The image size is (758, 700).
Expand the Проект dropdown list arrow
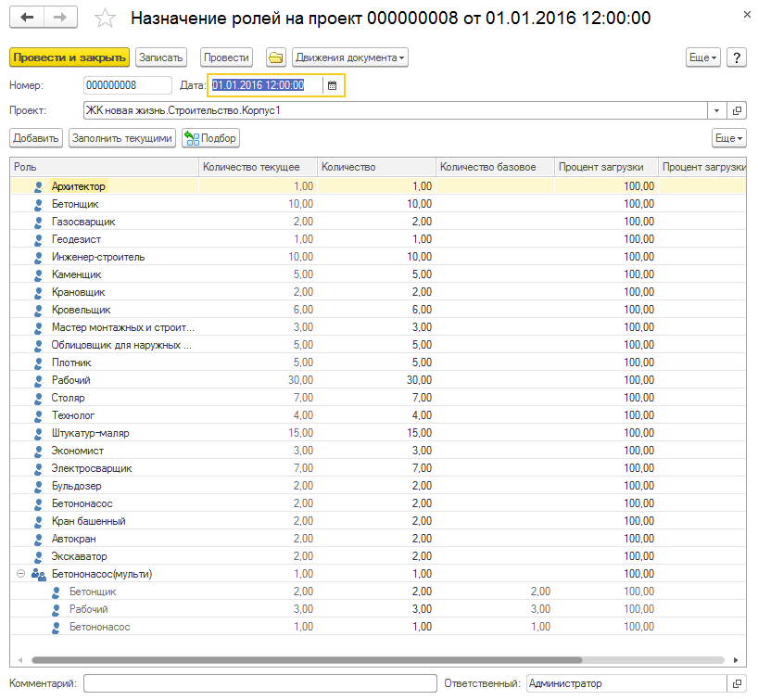pos(717,110)
